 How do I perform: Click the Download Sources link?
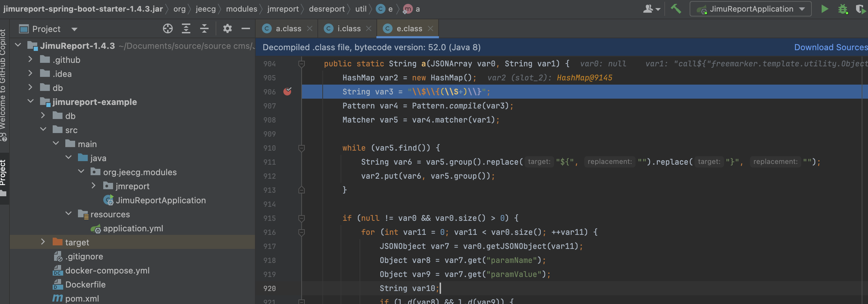(x=831, y=47)
